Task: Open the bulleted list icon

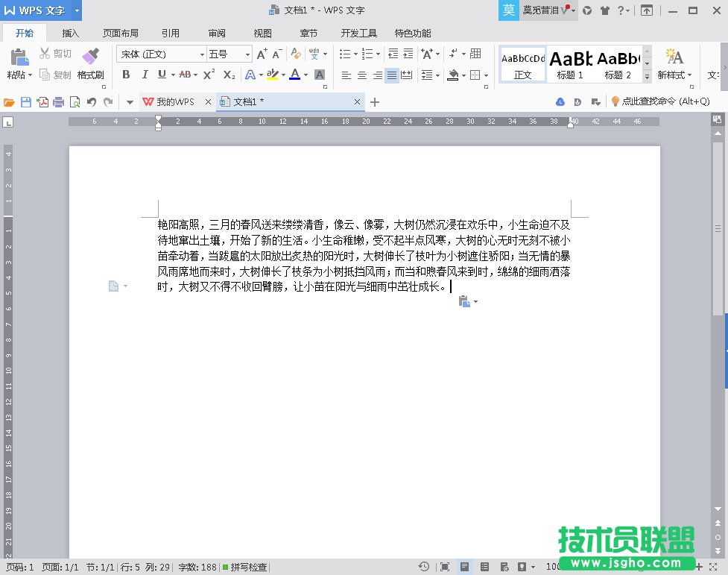Action: [x=346, y=54]
